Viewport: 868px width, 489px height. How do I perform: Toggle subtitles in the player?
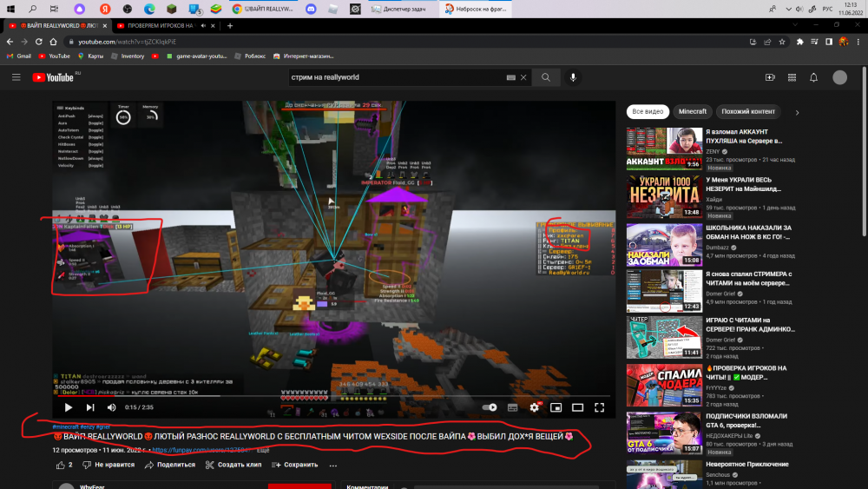(513, 407)
